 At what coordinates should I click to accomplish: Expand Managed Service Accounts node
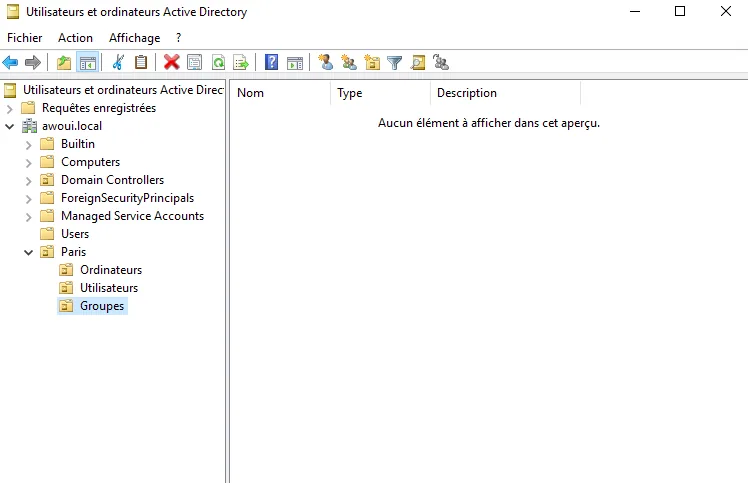pos(29,217)
